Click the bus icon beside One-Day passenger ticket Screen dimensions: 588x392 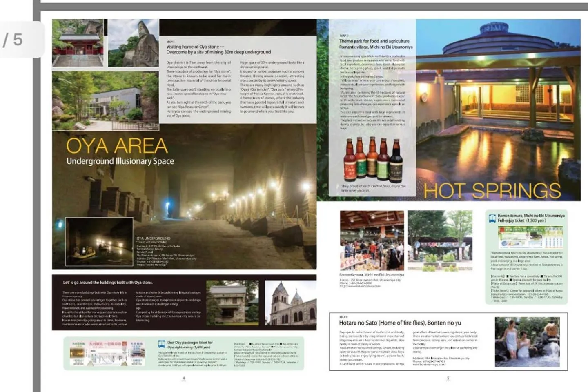click(162, 344)
